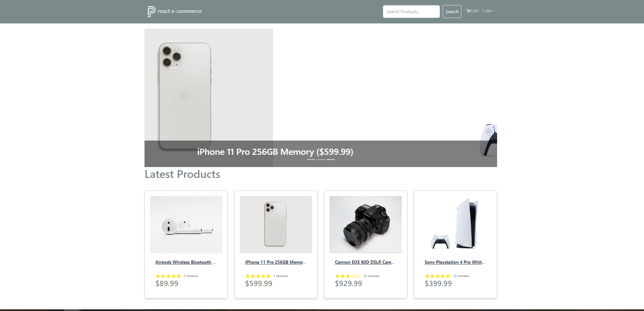The height and width of the screenshot is (311, 644).
Task: Click the react e-commerce logo icon
Action: pos(151,12)
